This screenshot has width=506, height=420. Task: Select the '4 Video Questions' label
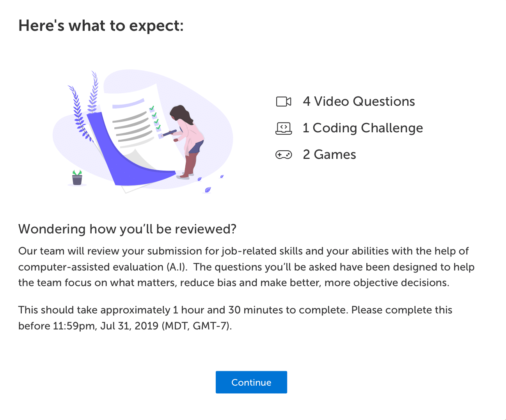click(x=359, y=101)
